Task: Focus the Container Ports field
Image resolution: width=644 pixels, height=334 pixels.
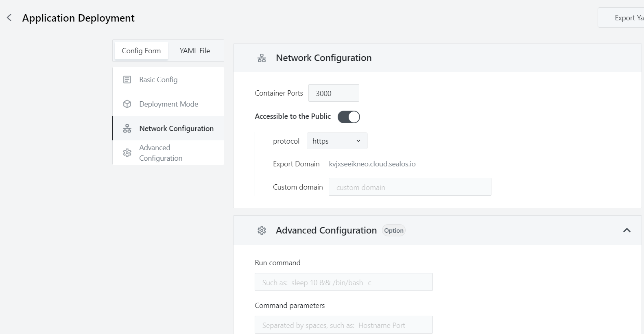Action: pos(334,93)
